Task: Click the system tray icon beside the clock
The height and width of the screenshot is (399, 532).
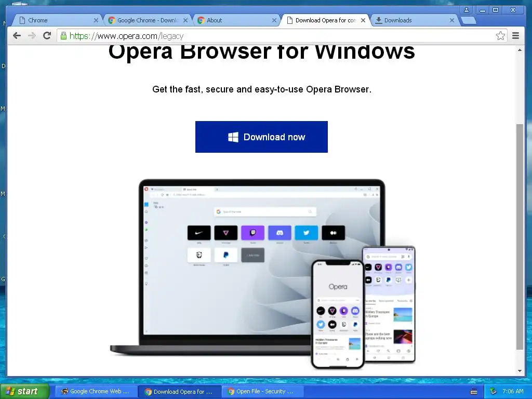Action: [493, 392]
